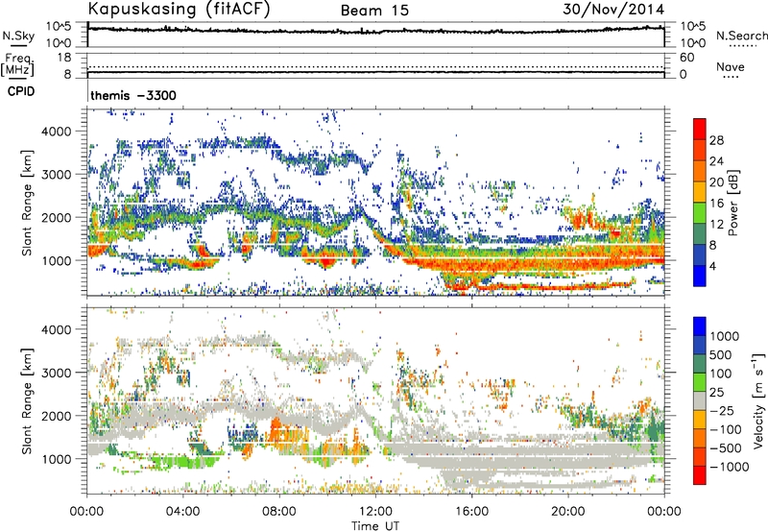Select the Time UT axis title

point(375,526)
